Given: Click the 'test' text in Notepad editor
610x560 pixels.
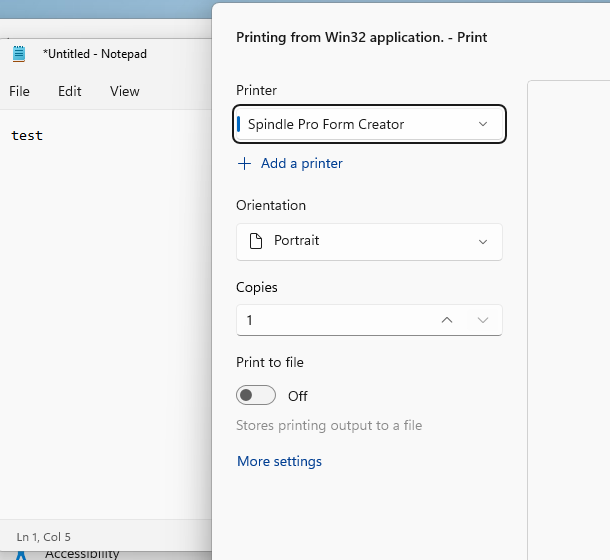Looking at the screenshot, I should click(x=27, y=135).
